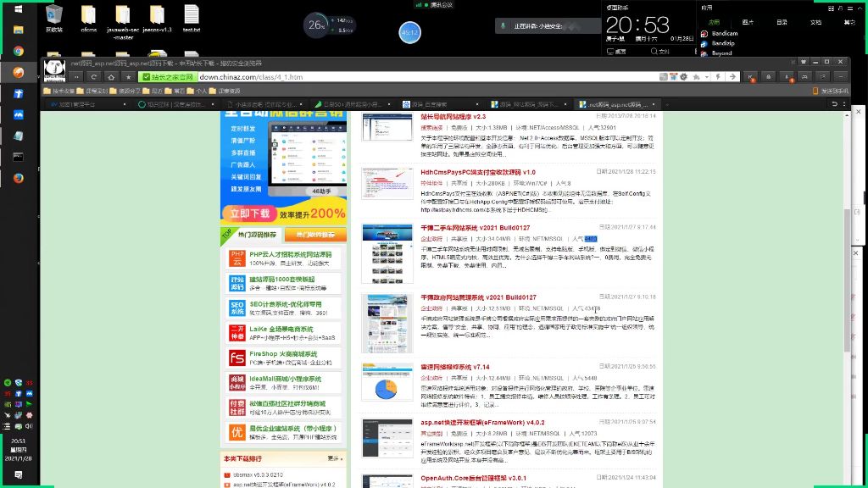868x488 pixels.
Task: Switch to the 热门源码推荐 tab
Action: point(257,235)
